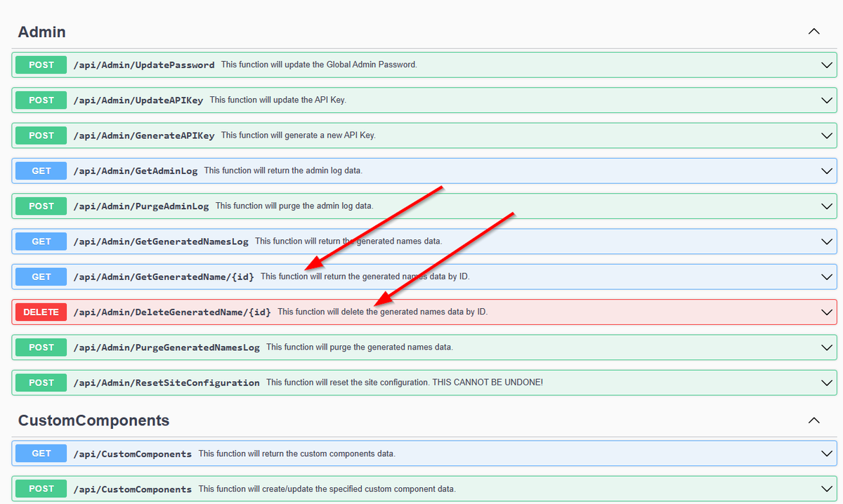Open the /api/Admin/PurgeGeneratedNamesLog path
Screen dimensions: 843x504
tap(166, 347)
